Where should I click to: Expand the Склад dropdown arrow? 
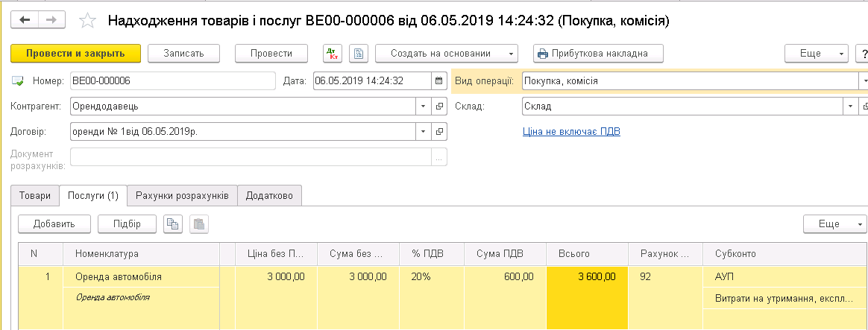tap(850, 106)
